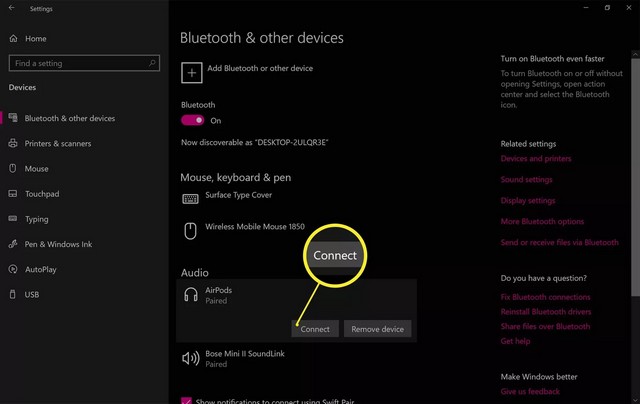640x404 pixels.
Task: Click the Wireless Mobile Mouse icon
Action: [190, 230]
